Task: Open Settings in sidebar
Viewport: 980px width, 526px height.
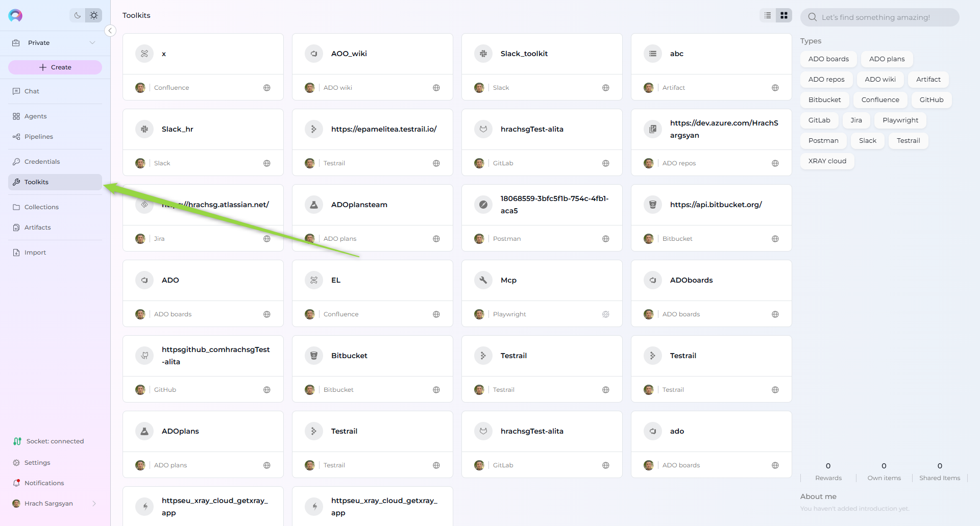Action: coord(55,463)
